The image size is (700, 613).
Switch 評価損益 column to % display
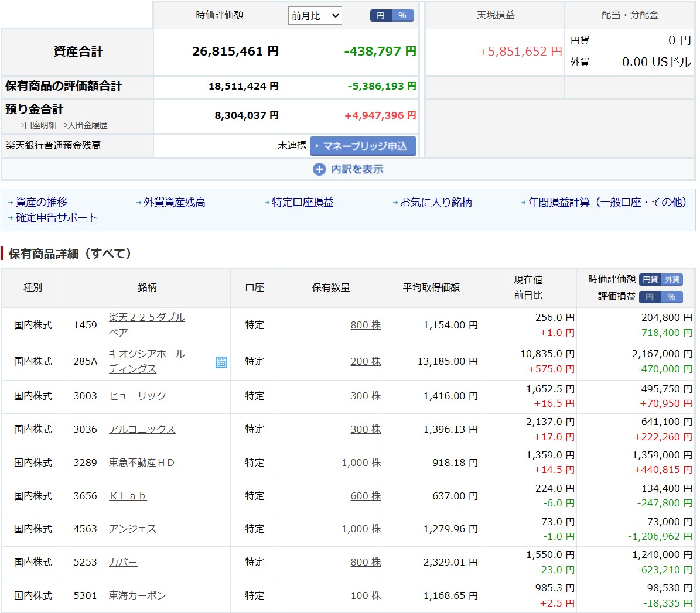point(671,297)
